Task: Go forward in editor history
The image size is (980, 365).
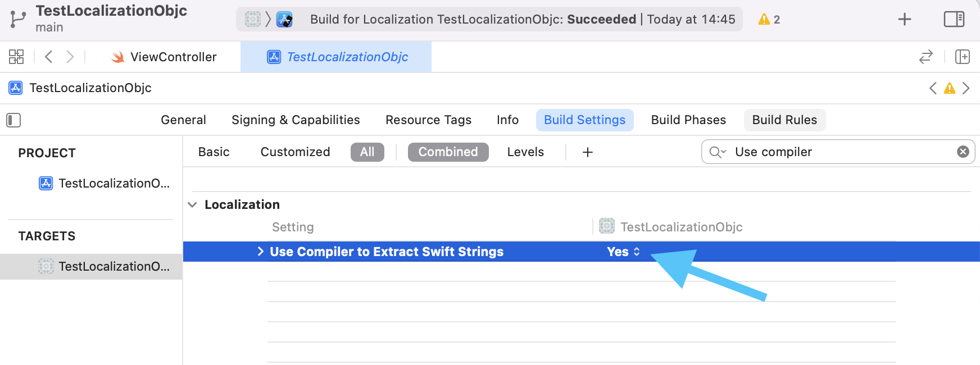Action: [x=70, y=57]
